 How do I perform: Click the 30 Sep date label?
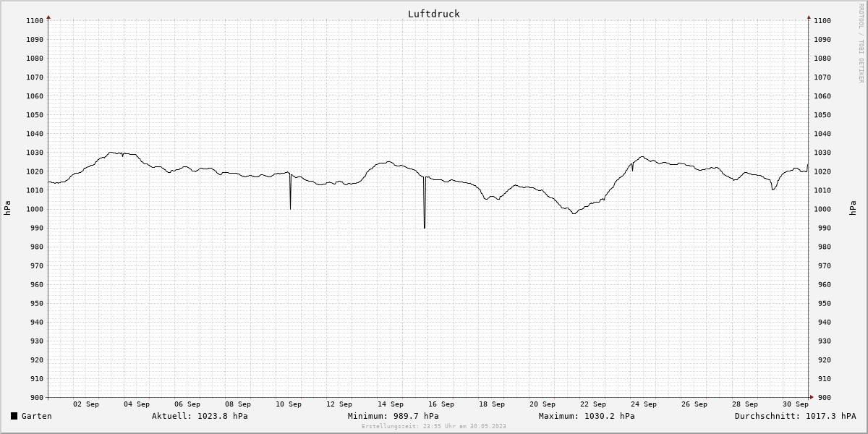[x=796, y=404]
